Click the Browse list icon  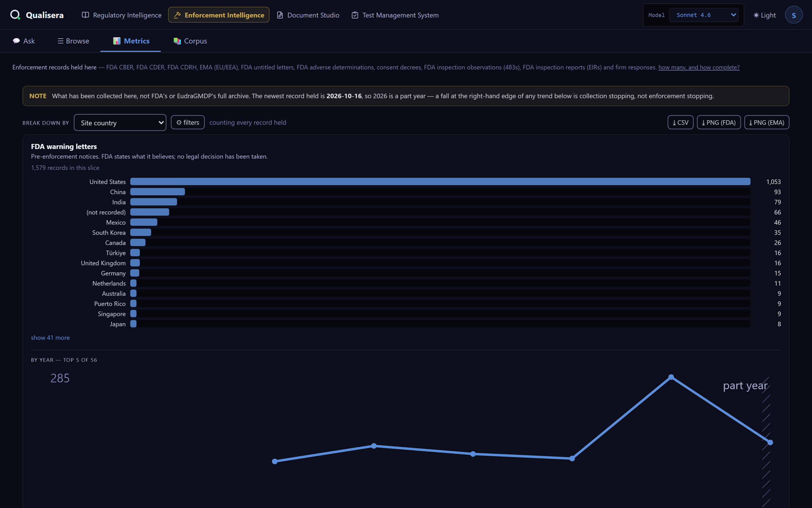pyautogui.click(x=60, y=41)
